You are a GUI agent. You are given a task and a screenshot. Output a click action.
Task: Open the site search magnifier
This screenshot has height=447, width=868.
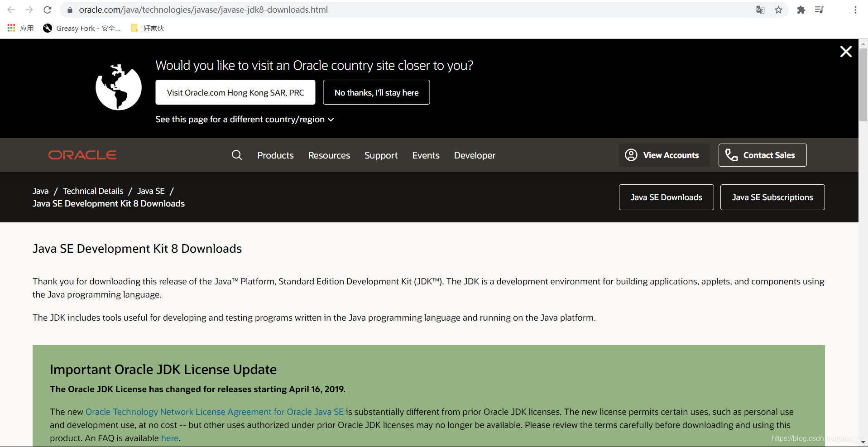tap(237, 155)
